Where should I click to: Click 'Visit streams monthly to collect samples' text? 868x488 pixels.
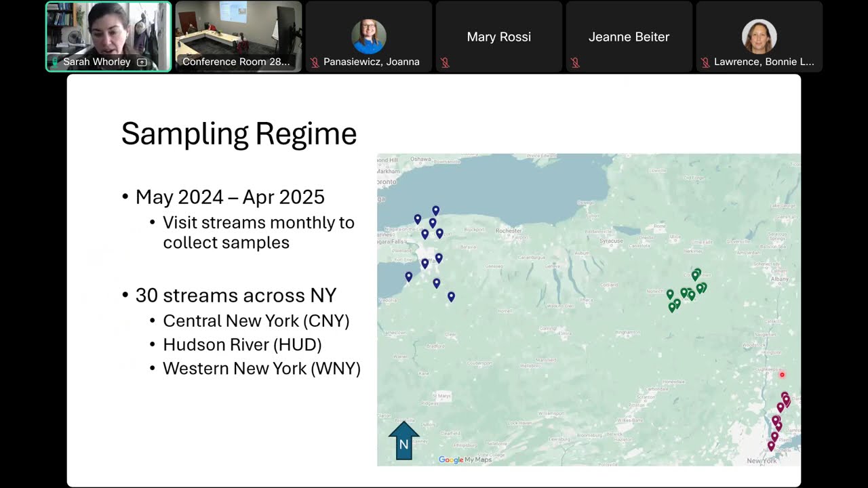259,232
